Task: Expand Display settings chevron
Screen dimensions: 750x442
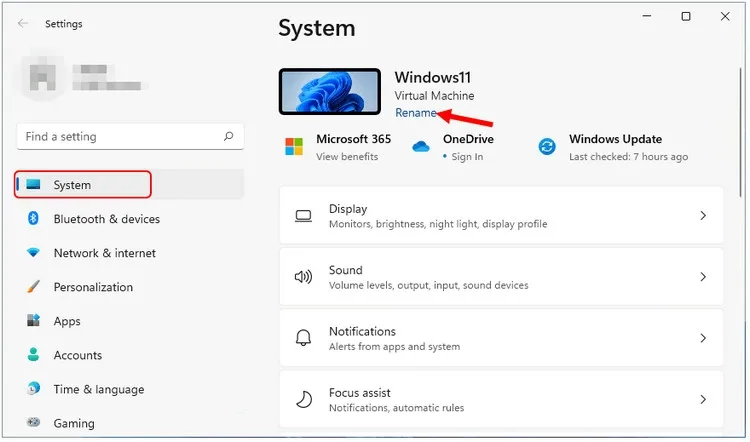Action: pos(703,216)
